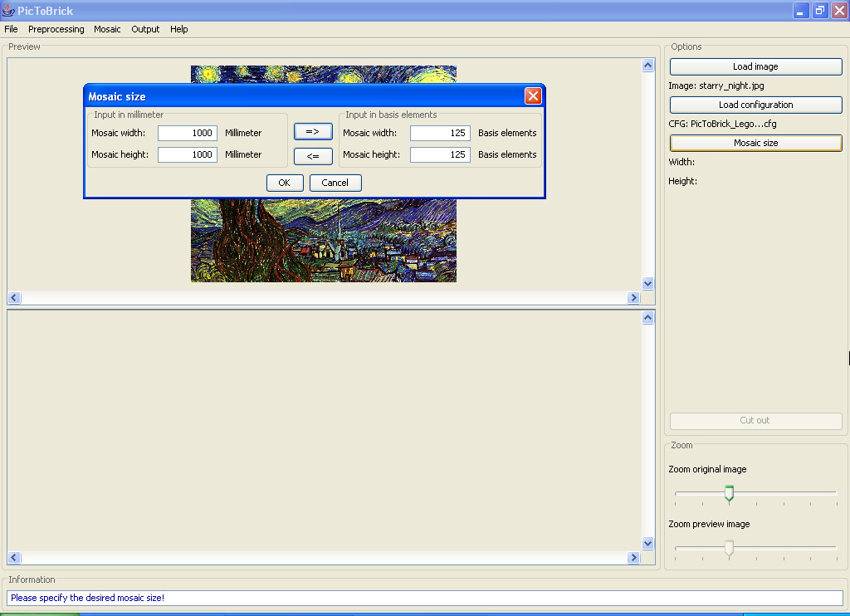Confirm mosaic size with OK
The height and width of the screenshot is (616, 850).
tap(285, 183)
